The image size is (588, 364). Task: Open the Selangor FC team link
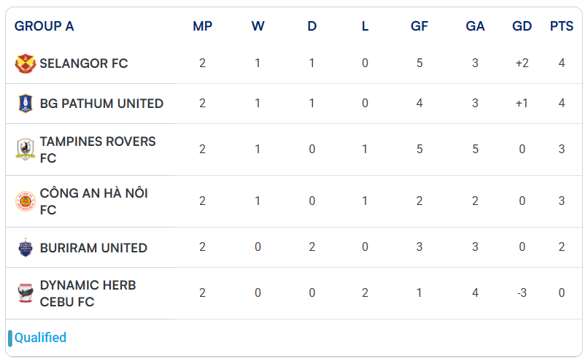84,63
